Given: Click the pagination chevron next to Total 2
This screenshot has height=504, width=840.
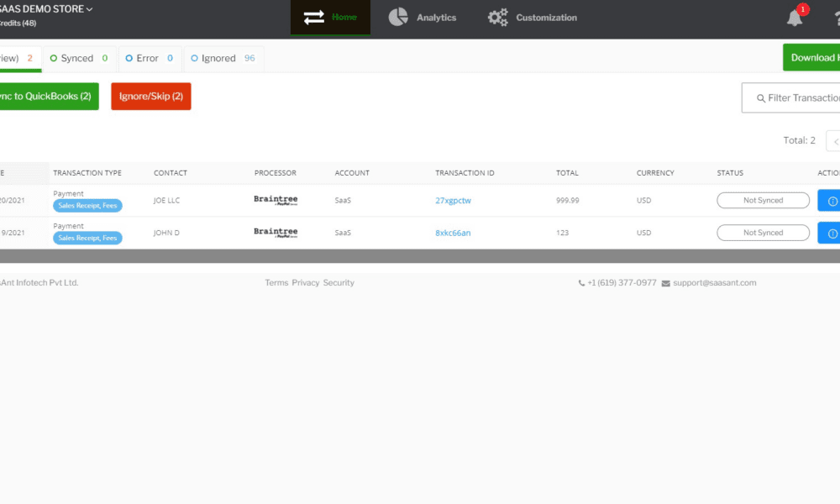Looking at the screenshot, I should pyautogui.click(x=837, y=140).
